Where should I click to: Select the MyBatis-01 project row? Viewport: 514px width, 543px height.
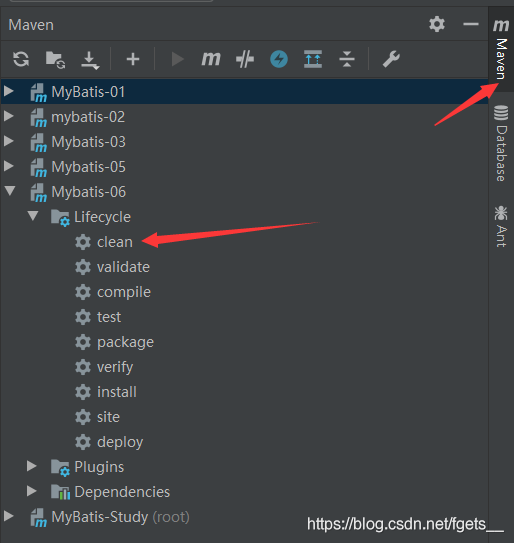pyautogui.click(x=245, y=91)
